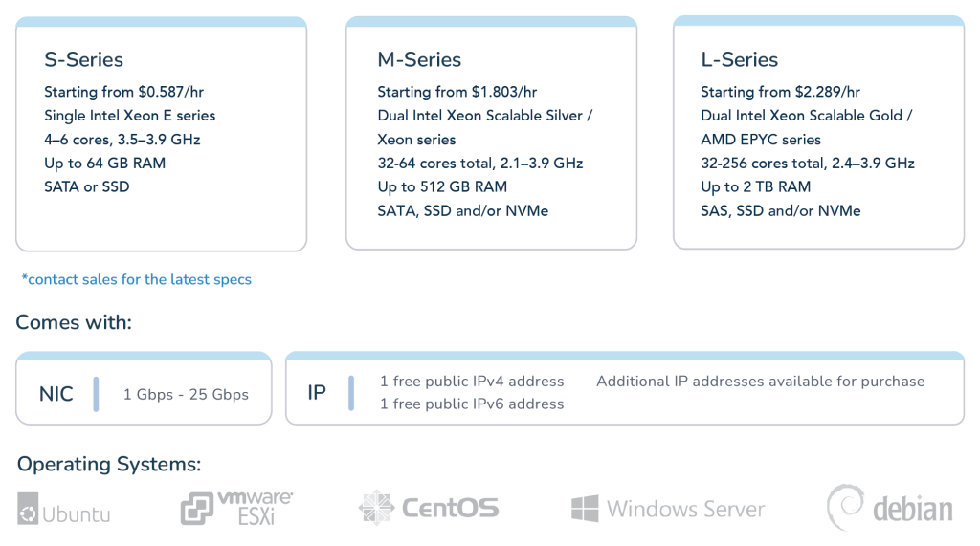980x546 pixels.
Task: Click the Operating Systems heading
Action: click(109, 464)
